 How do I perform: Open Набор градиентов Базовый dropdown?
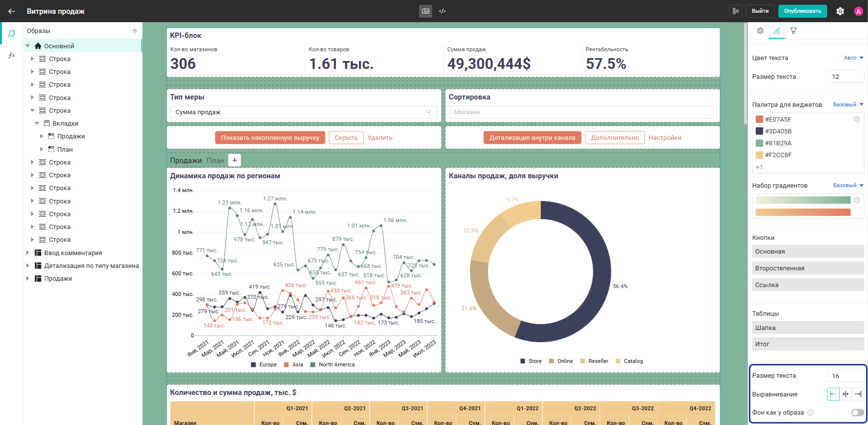[848, 185]
